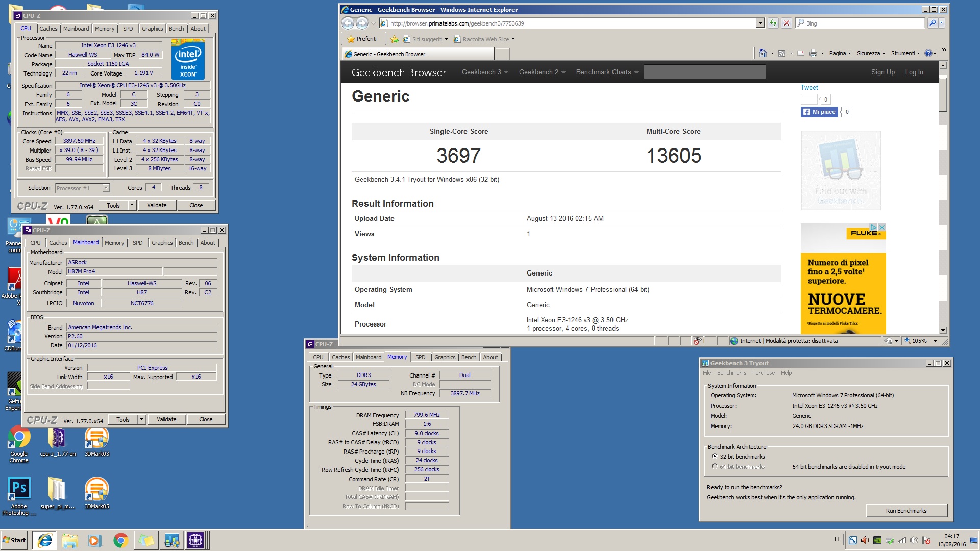Click the RSS feeds icon in IE
980x551 pixels.
[781, 53]
